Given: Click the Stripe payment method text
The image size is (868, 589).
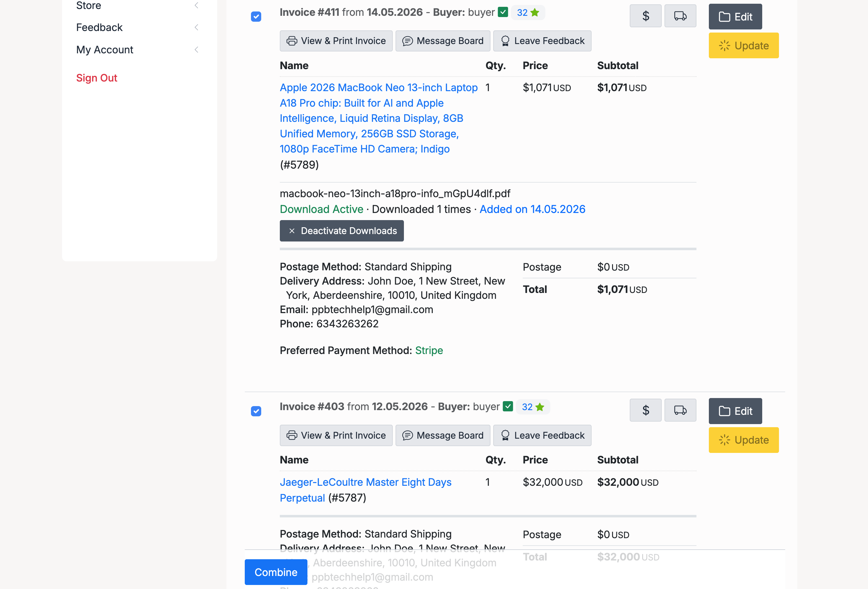Looking at the screenshot, I should [429, 350].
